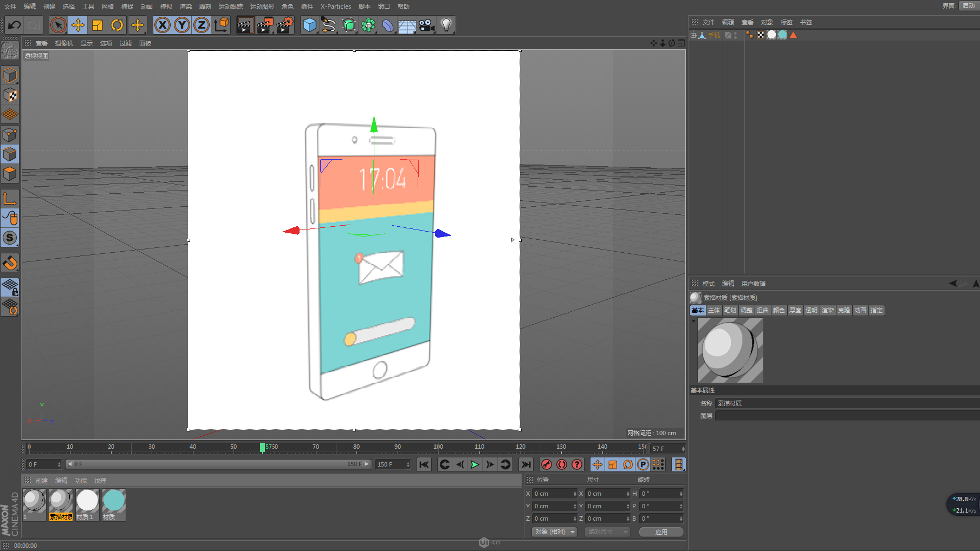Screen dimensions: 980x551
Task: Select the spline pen tool icon
Action: click(x=329, y=25)
